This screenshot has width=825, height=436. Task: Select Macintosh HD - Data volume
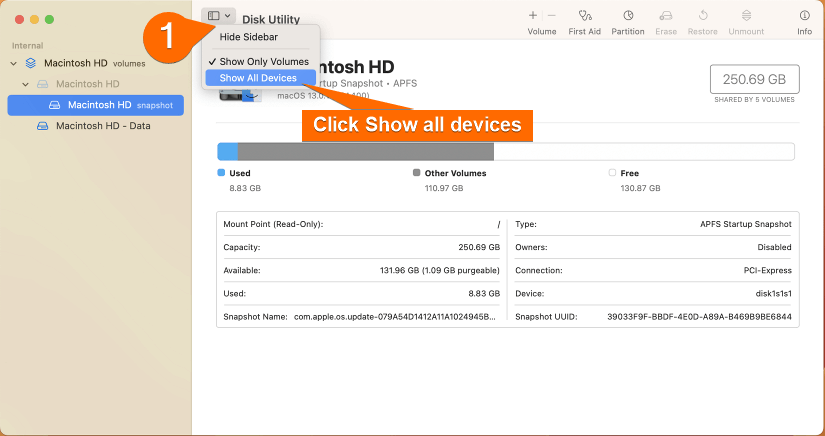point(103,126)
